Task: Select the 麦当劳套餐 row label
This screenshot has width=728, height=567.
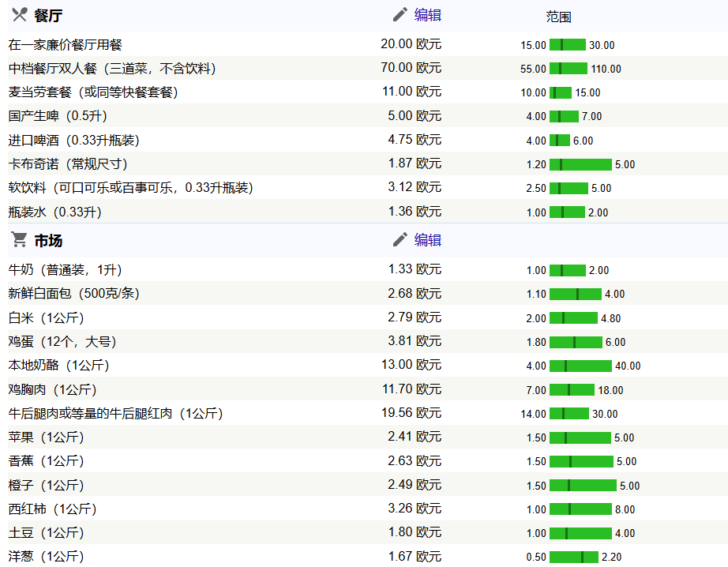Action: pos(93,92)
